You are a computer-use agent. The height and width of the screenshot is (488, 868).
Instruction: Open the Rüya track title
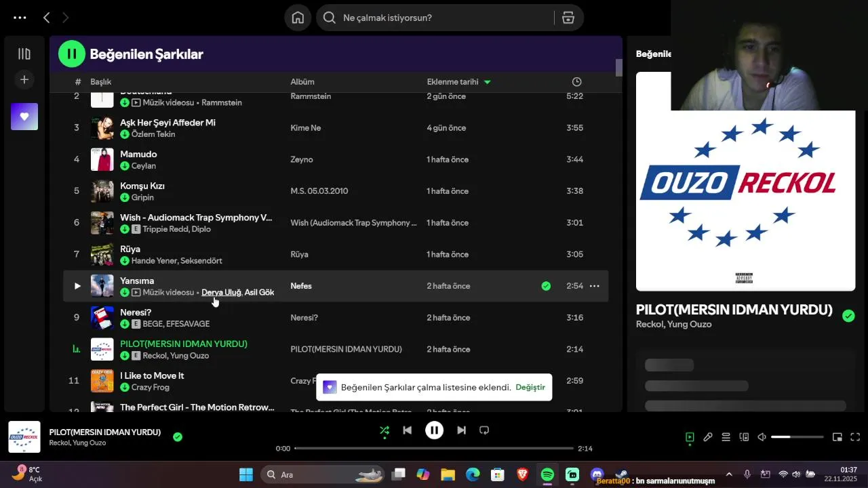pos(130,249)
